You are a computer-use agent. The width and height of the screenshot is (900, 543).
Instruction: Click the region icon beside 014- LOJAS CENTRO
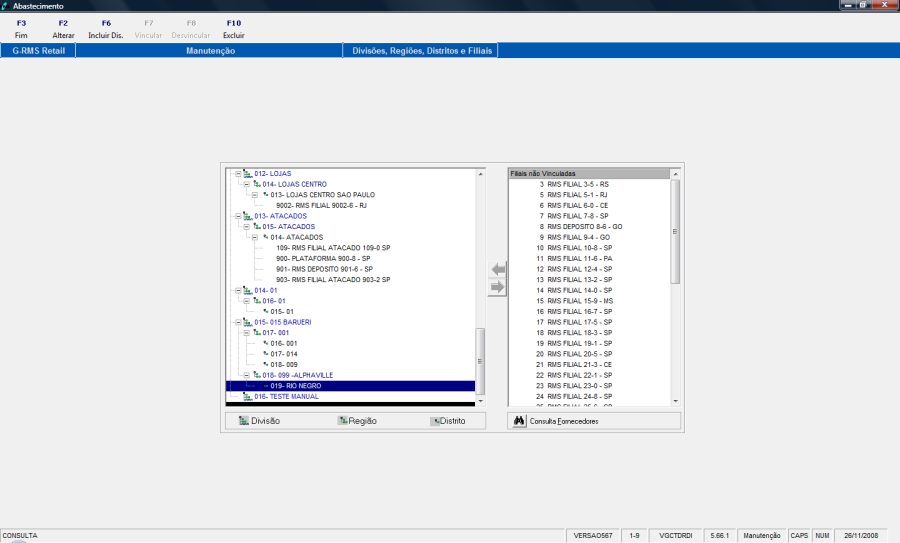[257, 184]
